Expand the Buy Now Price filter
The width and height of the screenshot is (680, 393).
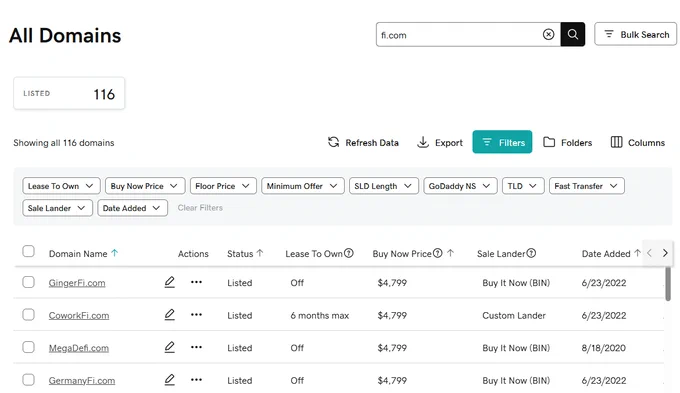[x=145, y=186]
